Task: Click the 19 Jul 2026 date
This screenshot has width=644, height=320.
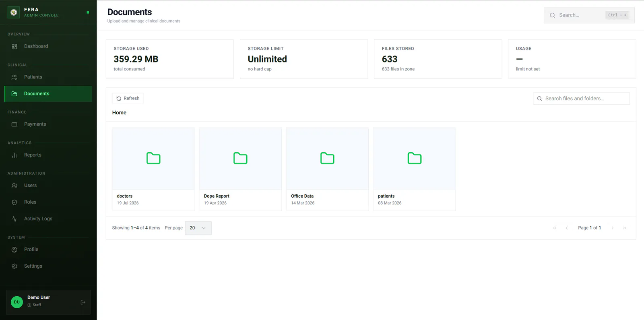Action: (x=128, y=203)
